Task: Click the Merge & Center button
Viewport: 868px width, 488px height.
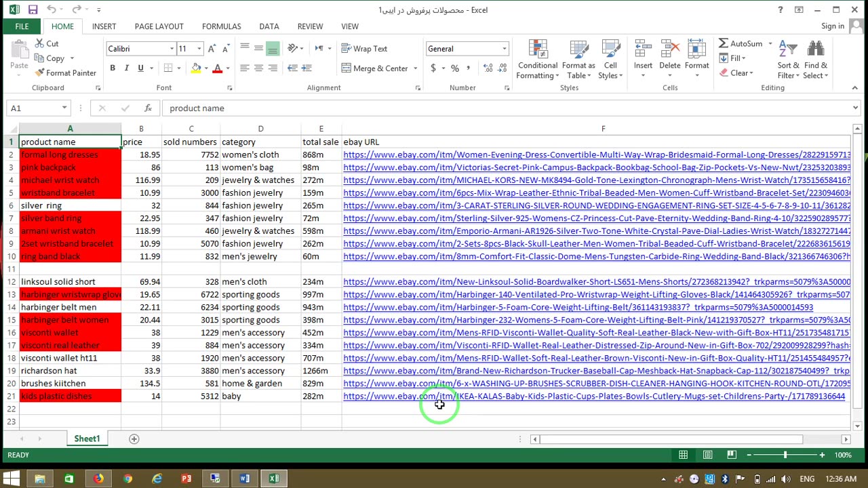Action: (x=375, y=68)
